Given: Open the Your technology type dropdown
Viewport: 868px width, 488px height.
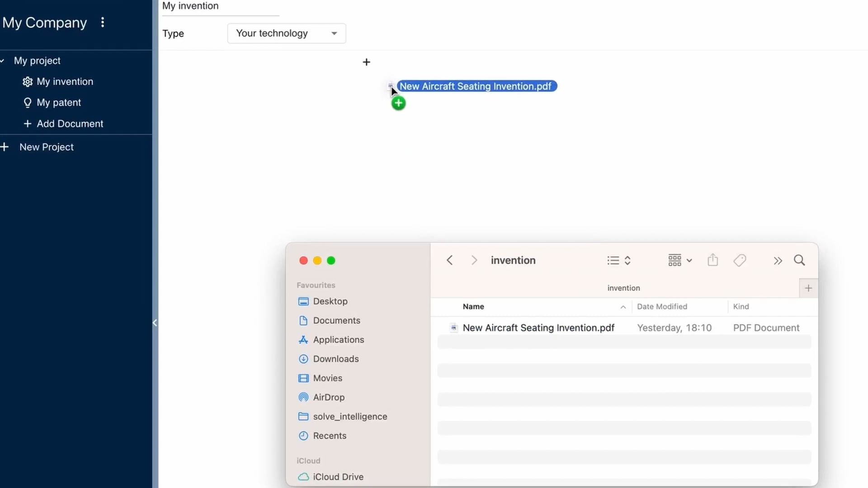Looking at the screenshot, I should tap(286, 33).
